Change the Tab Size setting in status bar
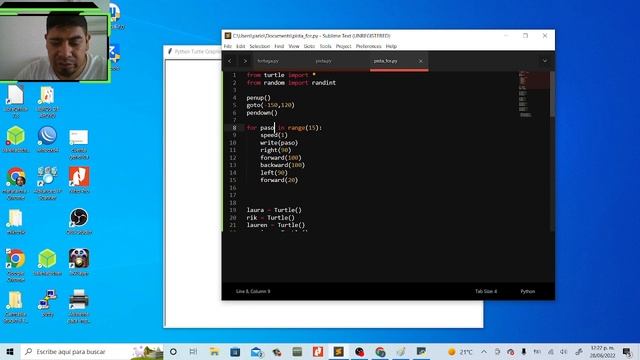 tap(486, 291)
